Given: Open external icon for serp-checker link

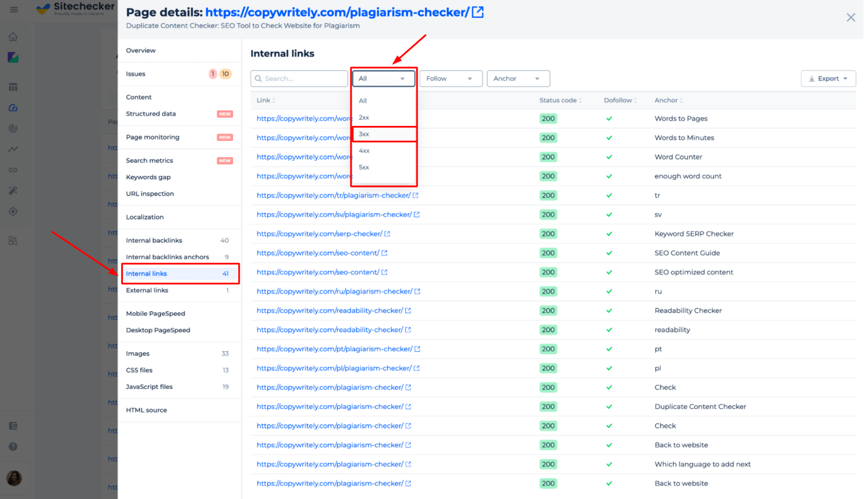Looking at the screenshot, I should (x=387, y=234).
